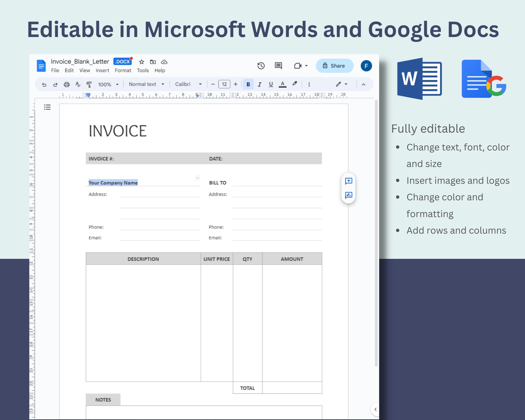The height and width of the screenshot is (420, 525).
Task: Run spelling and grammar check icon
Action: (78, 84)
